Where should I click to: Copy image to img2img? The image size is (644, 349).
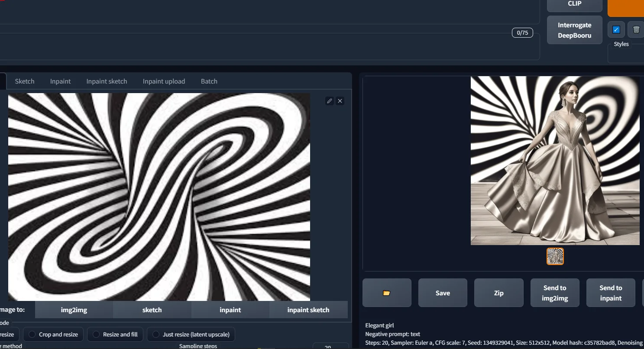[74, 310]
